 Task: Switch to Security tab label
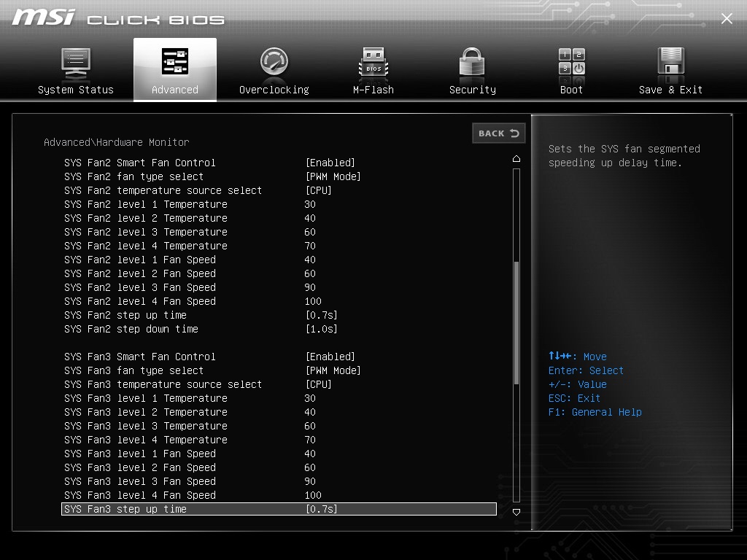(x=473, y=90)
